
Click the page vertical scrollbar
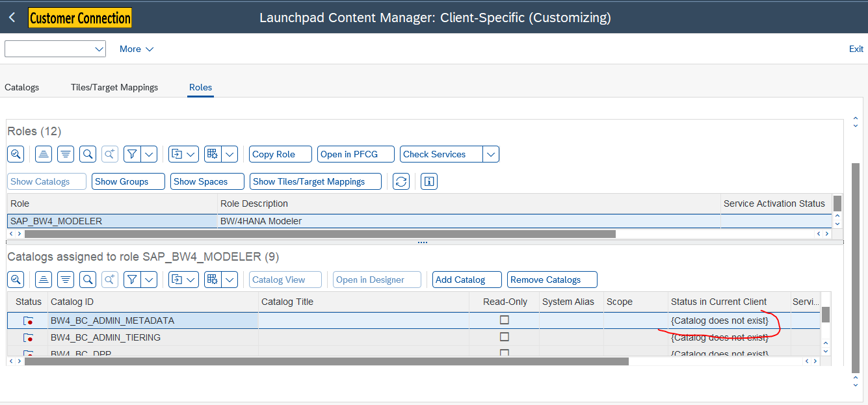(856, 267)
